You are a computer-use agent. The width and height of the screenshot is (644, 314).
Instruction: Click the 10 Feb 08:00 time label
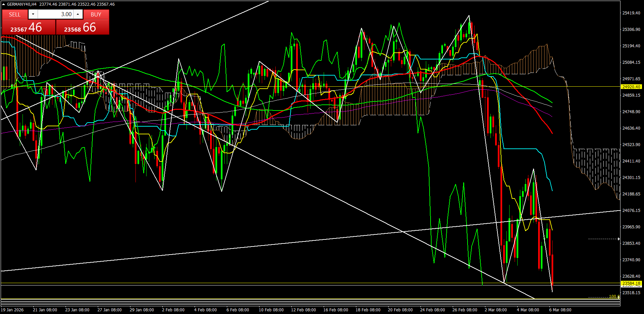[x=271, y=310]
